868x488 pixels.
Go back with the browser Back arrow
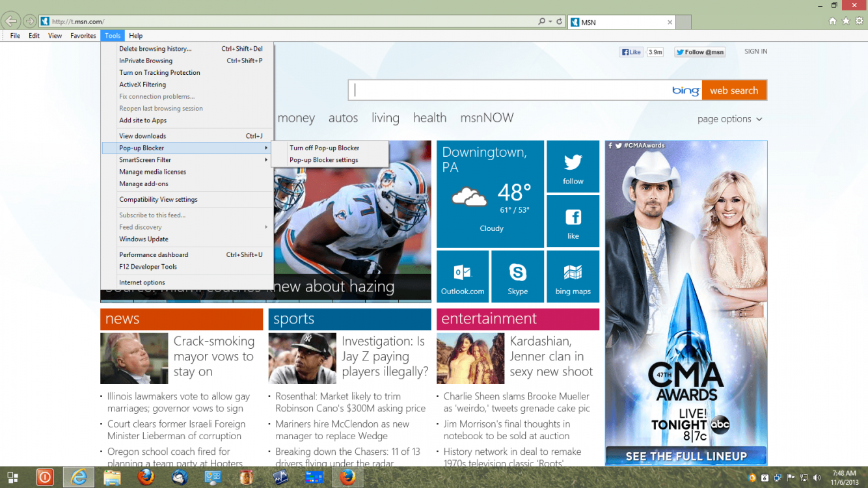coord(11,21)
